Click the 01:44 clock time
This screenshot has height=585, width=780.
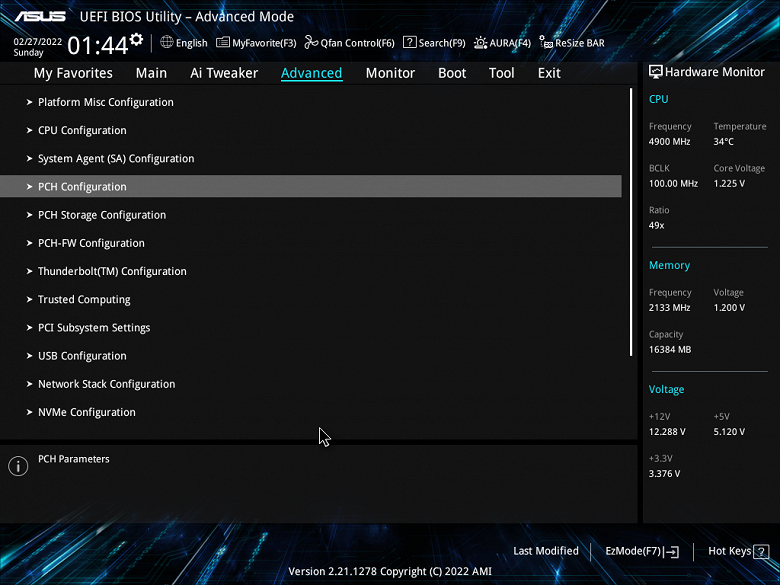click(x=98, y=46)
